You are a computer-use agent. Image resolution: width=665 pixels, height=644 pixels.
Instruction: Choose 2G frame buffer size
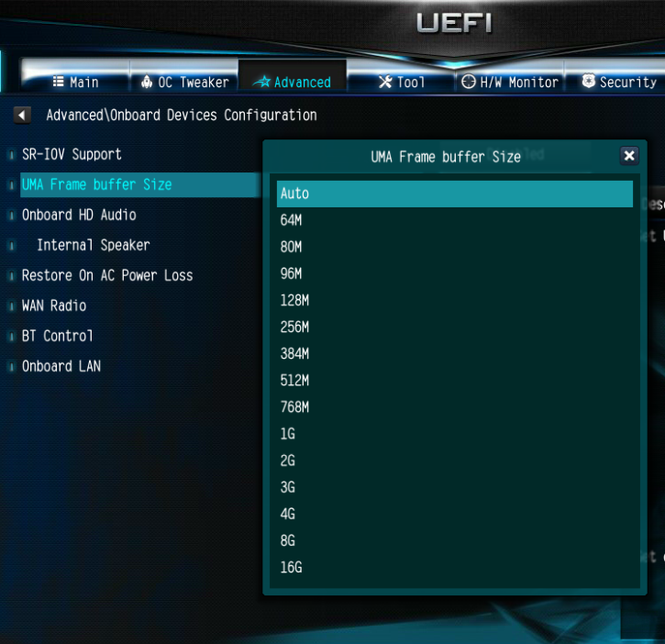(x=455, y=461)
